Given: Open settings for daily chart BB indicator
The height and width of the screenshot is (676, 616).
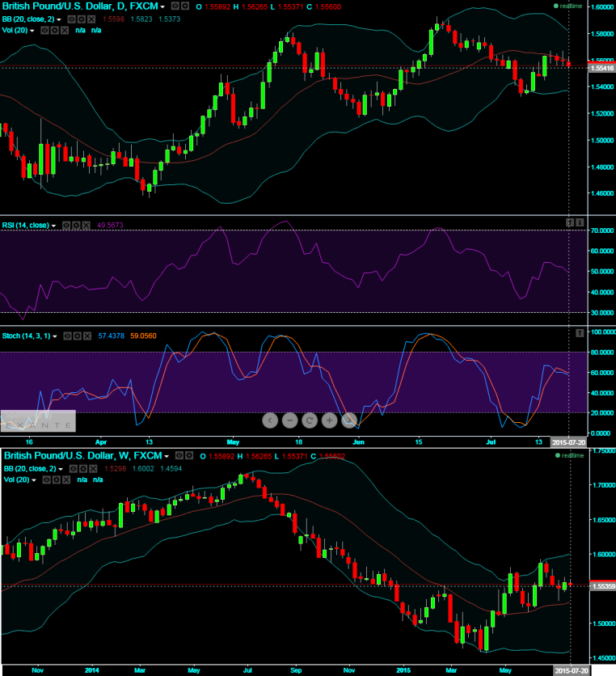Looking at the screenshot, I should point(82,19).
